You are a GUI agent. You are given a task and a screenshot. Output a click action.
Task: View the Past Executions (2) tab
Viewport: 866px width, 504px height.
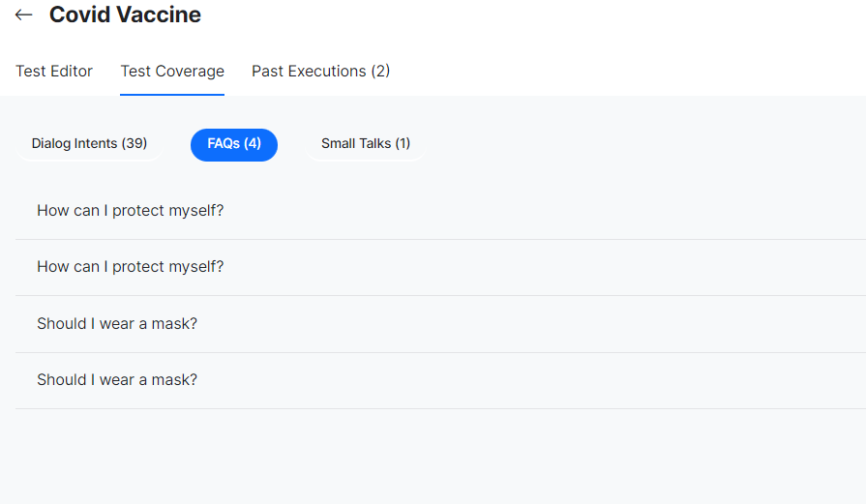point(320,72)
